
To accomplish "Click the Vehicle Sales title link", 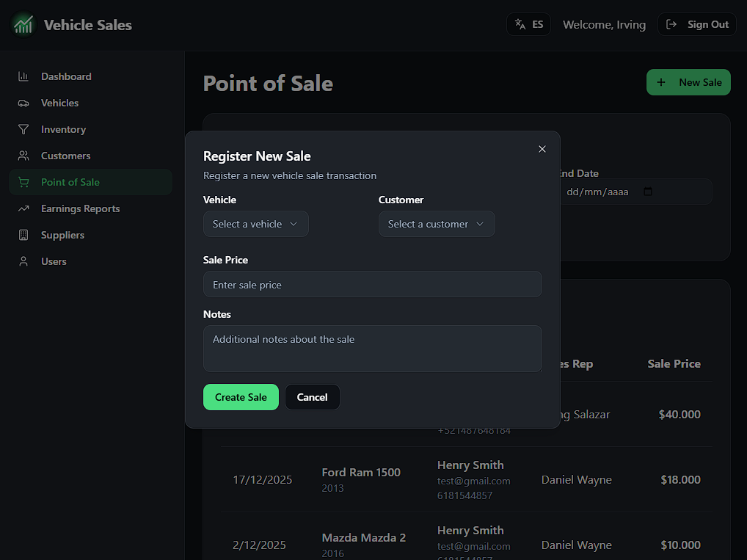I will point(87,25).
